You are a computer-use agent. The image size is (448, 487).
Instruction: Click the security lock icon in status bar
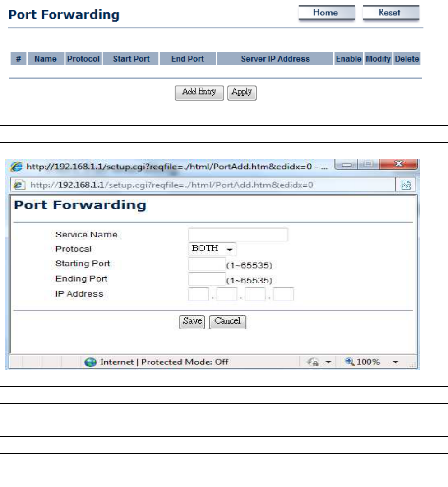click(313, 362)
